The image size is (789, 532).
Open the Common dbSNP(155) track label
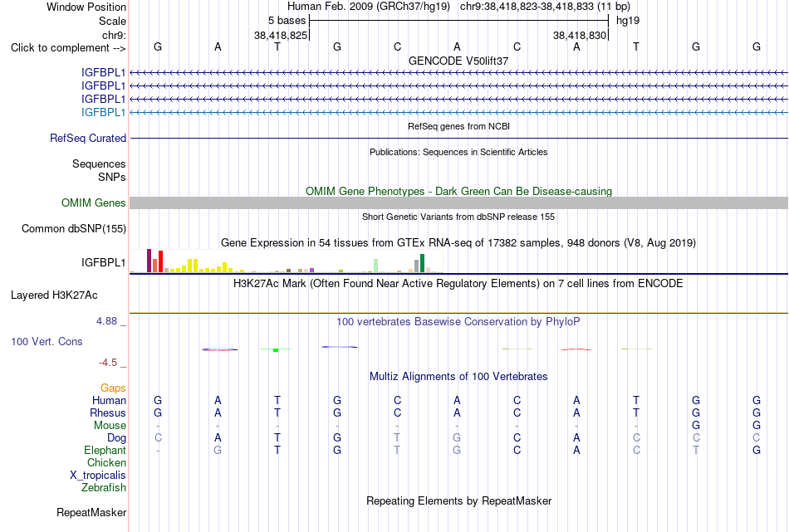click(74, 228)
